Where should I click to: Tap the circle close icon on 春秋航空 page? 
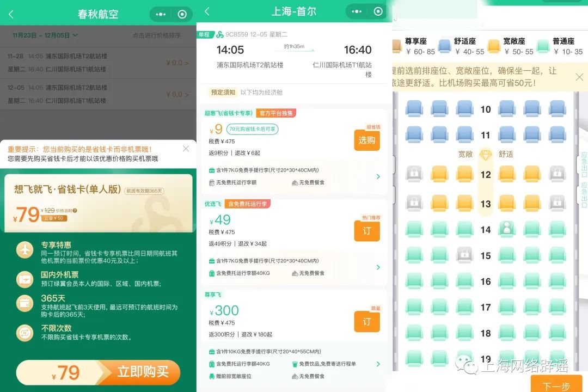point(182,14)
